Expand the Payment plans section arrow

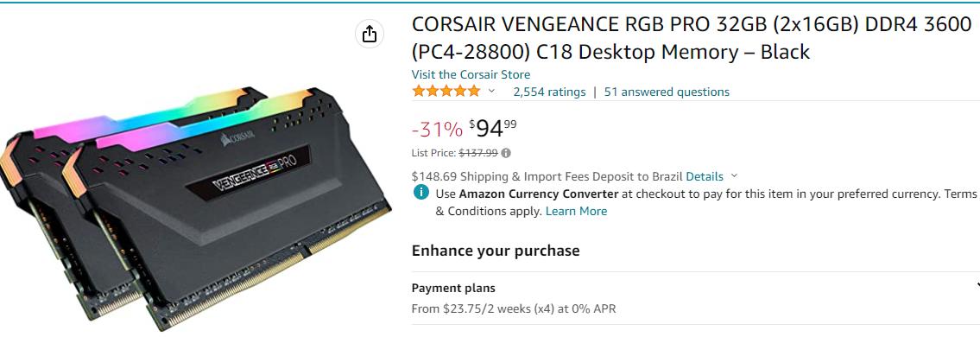pos(977,289)
